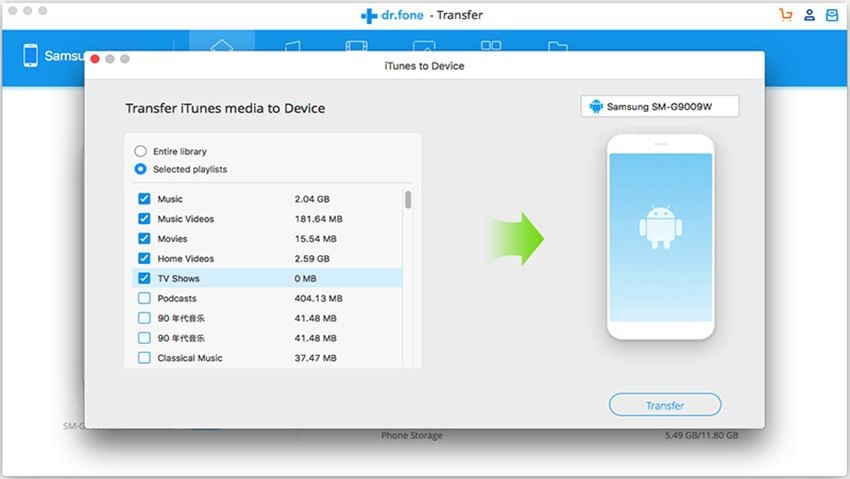The height and width of the screenshot is (479, 850).
Task: Click the playlist list scrollbar thumb
Action: pyautogui.click(x=408, y=199)
